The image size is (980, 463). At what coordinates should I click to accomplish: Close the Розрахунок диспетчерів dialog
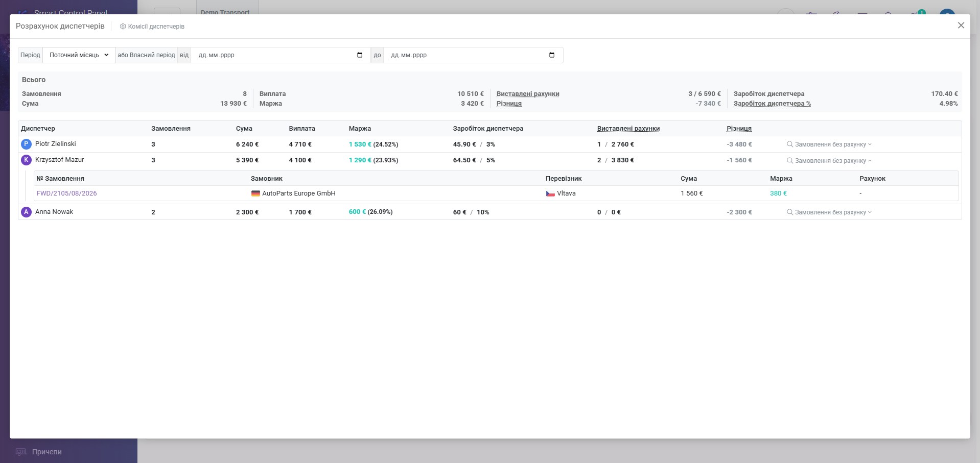[x=961, y=26]
